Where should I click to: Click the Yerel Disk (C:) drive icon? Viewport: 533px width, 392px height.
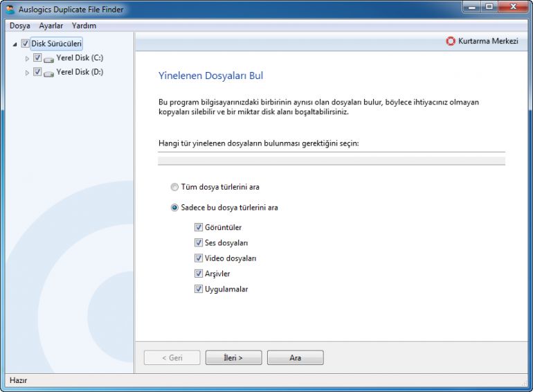(49, 59)
